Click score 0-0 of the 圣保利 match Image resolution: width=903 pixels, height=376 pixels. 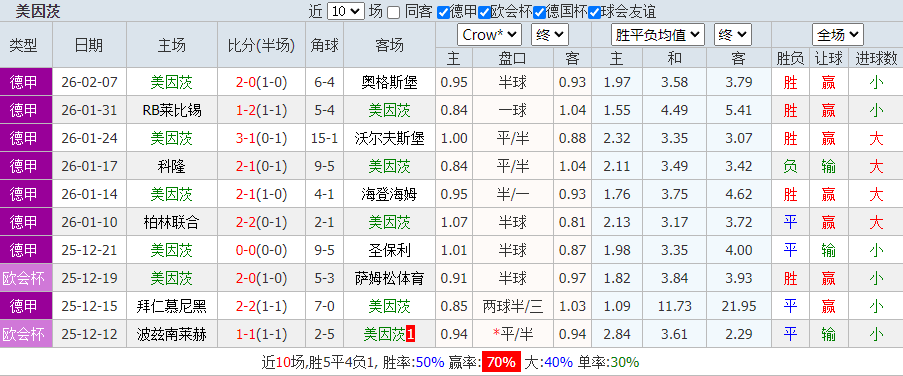pos(246,250)
